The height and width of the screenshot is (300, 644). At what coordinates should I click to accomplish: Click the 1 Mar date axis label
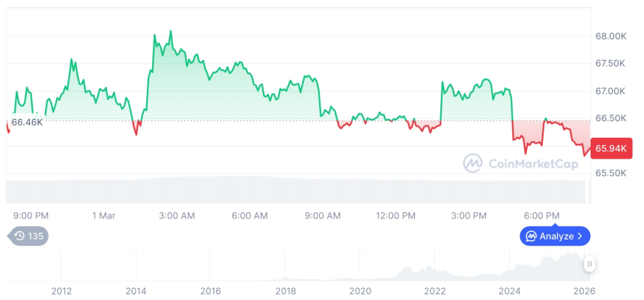tap(103, 215)
